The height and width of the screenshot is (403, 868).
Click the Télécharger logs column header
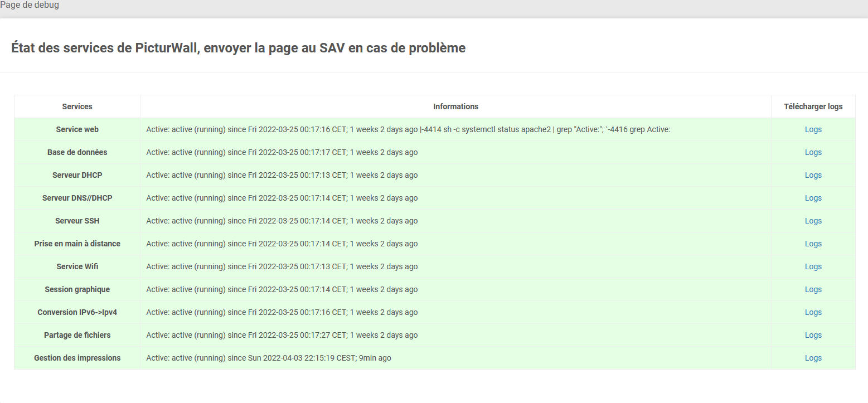813,106
